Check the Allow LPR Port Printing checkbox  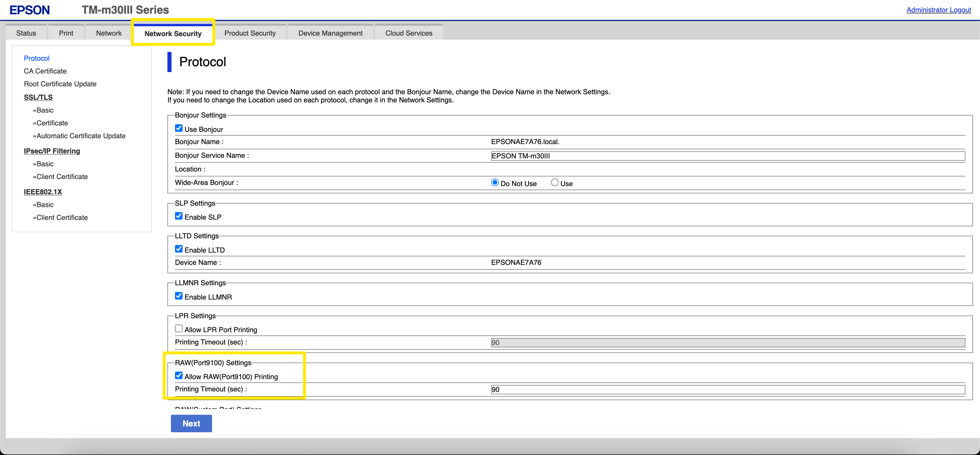tap(178, 328)
